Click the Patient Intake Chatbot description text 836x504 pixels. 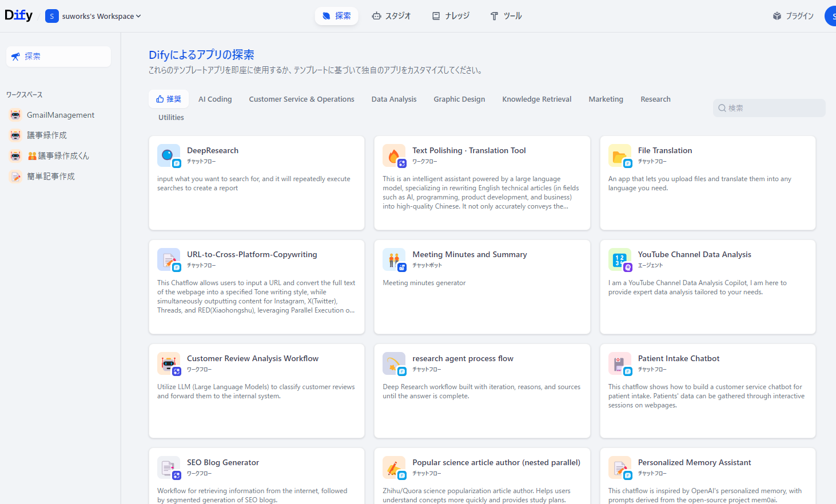(706, 396)
